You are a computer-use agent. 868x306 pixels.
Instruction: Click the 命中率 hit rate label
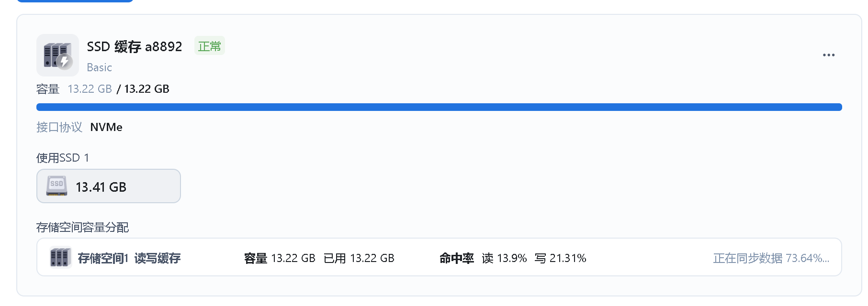pyautogui.click(x=457, y=258)
